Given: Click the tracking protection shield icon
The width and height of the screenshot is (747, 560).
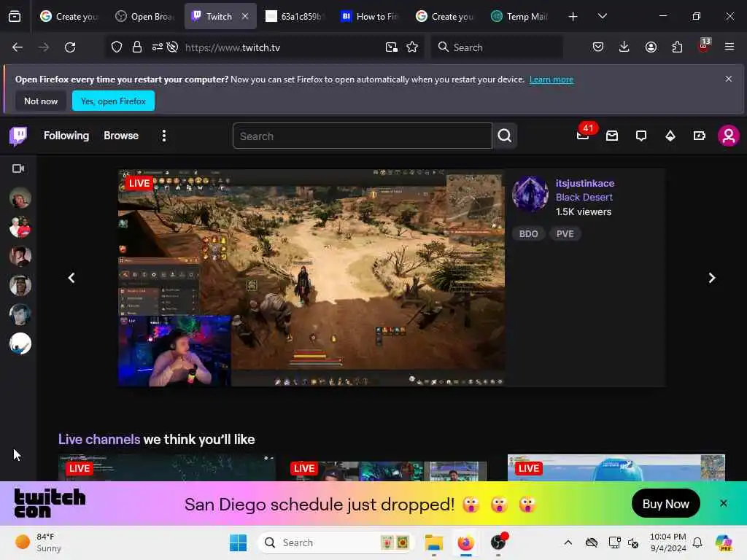Looking at the screenshot, I should [x=117, y=47].
